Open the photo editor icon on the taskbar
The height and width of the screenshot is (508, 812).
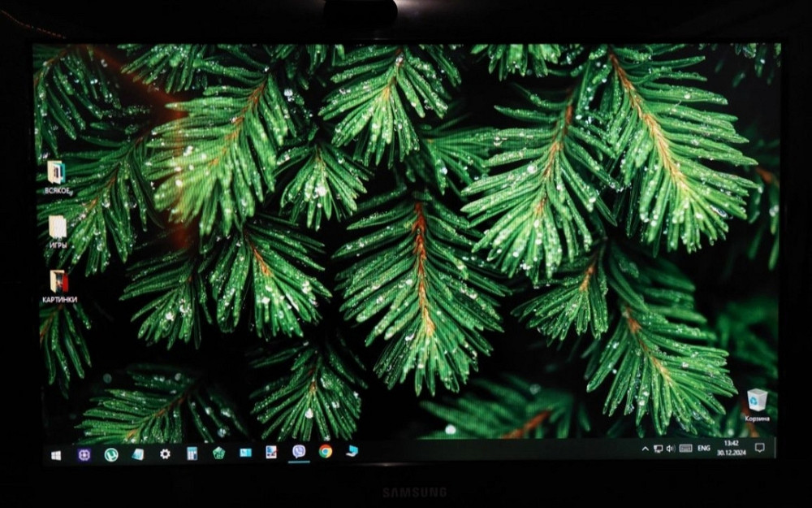click(270, 453)
